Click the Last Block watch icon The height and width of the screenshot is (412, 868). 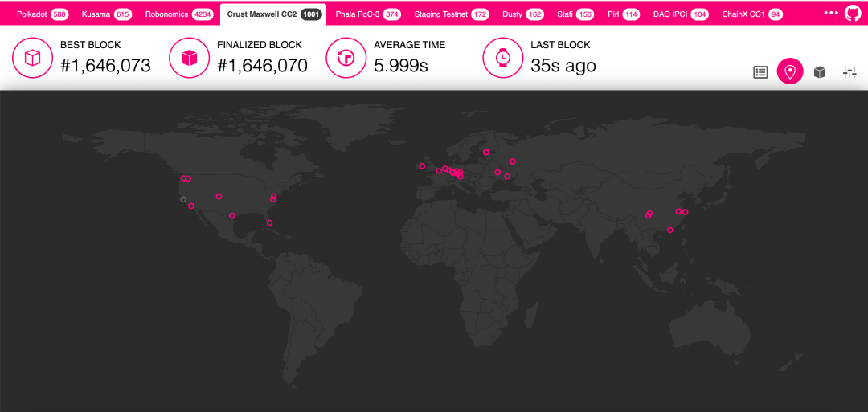click(x=502, y=58)
